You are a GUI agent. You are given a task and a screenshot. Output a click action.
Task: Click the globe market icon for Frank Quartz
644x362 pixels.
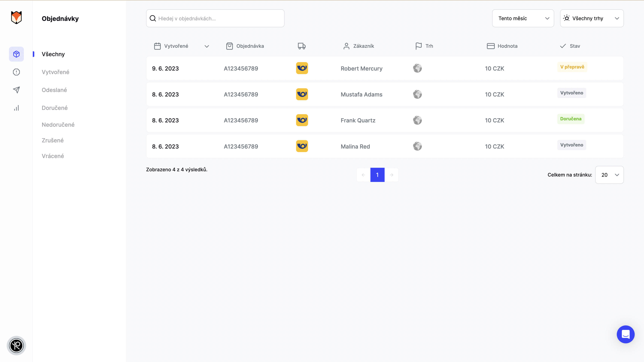click(x=417, y=120)
